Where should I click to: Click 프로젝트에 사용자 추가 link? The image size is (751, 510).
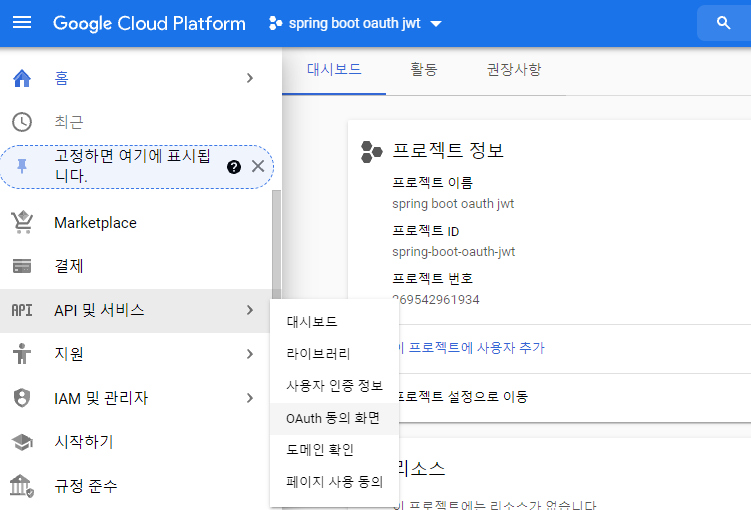(471, 348)
